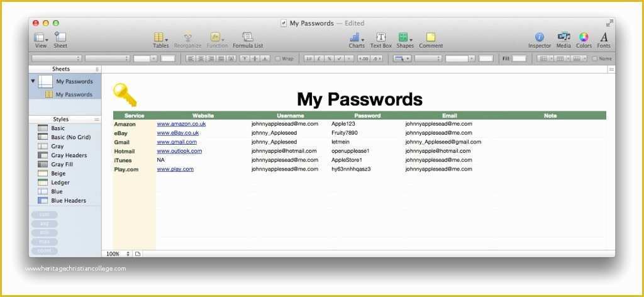Viewport: 644px width, 297px height.
Task: Align cell content to bottom
Action: point(265,59)
